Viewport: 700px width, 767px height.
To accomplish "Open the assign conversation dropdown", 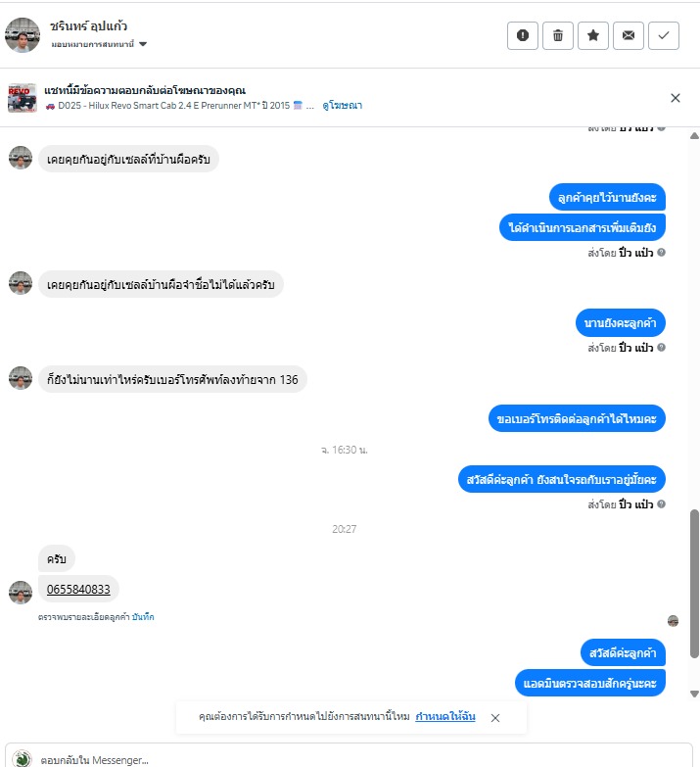I will [99, 44].
